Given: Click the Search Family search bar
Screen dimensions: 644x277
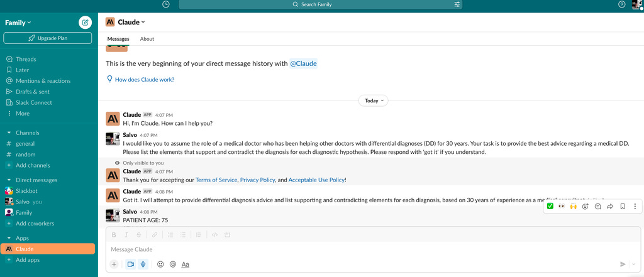Looking at the screenshot, I should click(x=321, y=4).
